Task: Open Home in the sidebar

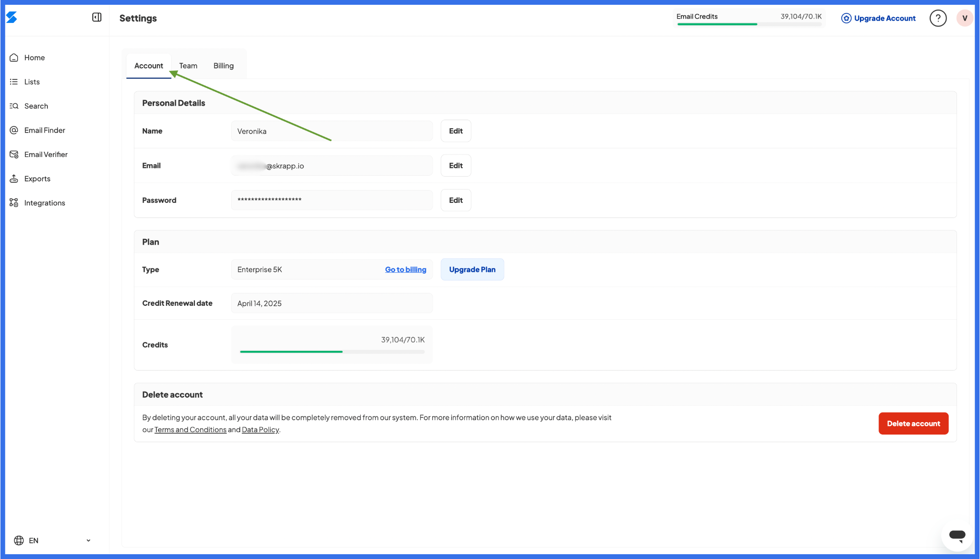Action: click(x=34, y=57)
